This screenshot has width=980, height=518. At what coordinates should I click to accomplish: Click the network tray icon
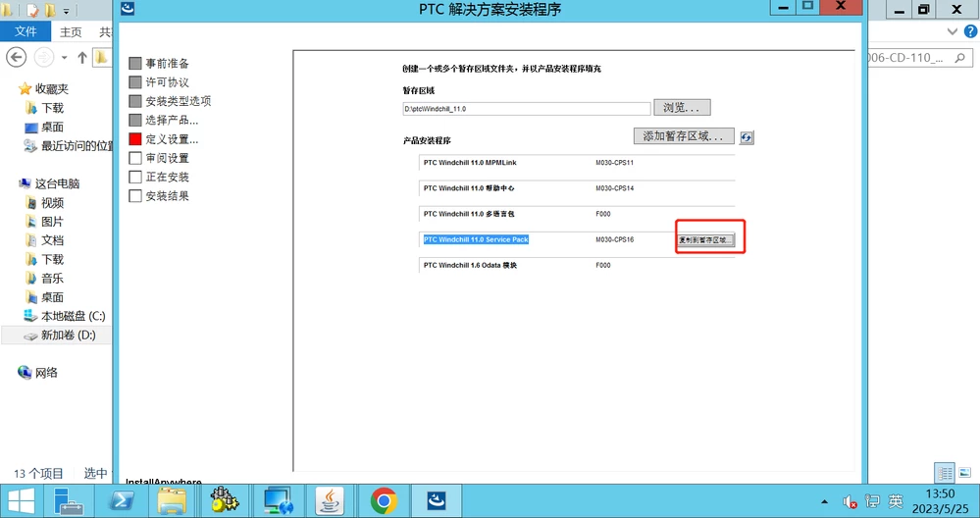tap(872, 501)
